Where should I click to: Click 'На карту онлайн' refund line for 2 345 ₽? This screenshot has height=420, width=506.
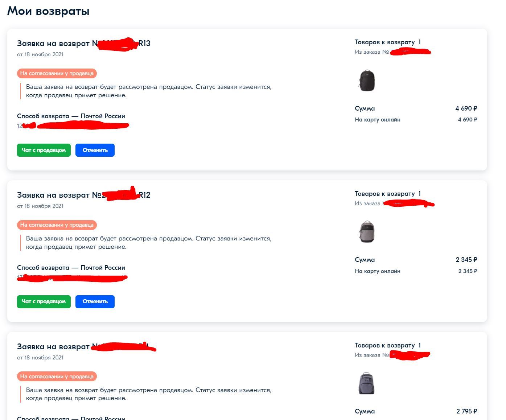pyautogui.click(x=378, y=271)
